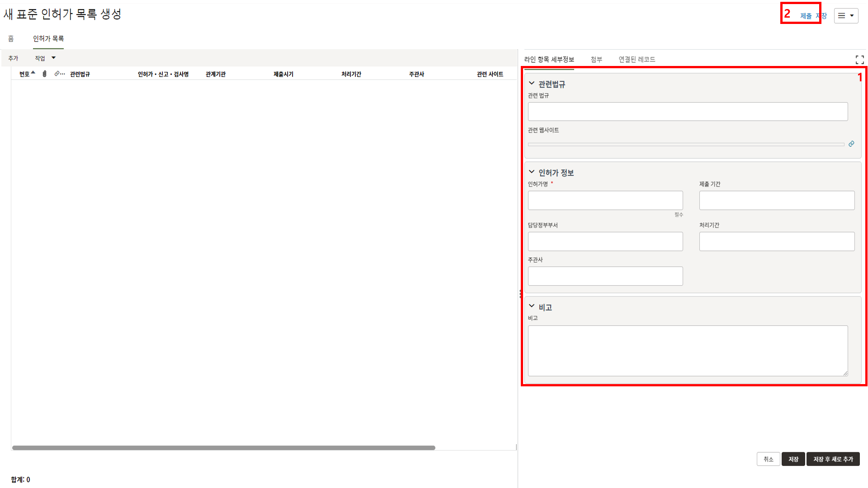Collapse the 인허가 정보 section
Image resolution: width=868 pixels, height=488 pixels.
coord(532,172)
